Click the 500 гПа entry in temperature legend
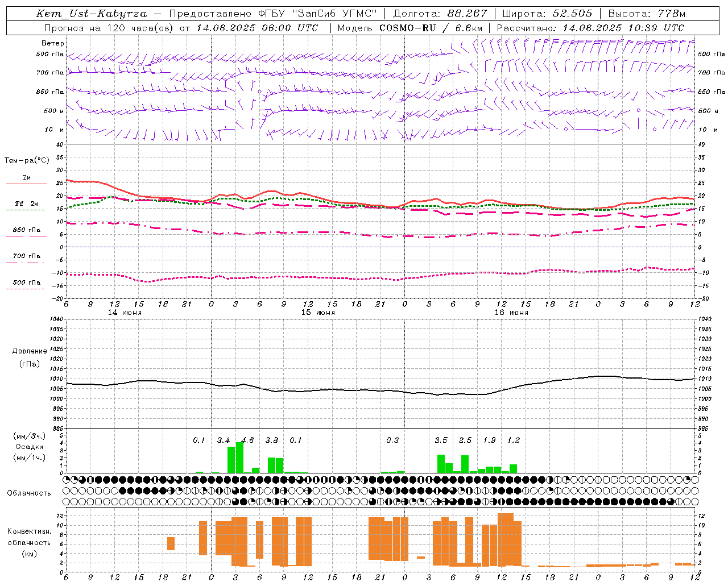Viewport: 728px width, 582px height. pyautogui.click(x=27, y=282)
